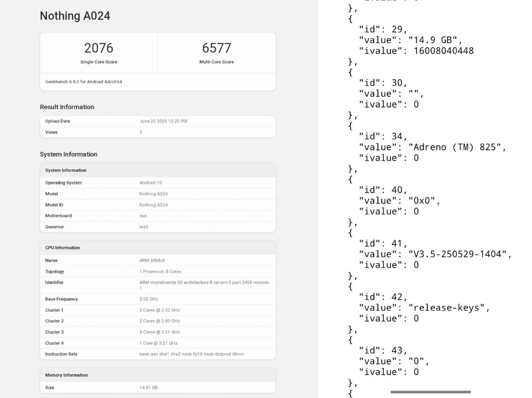Click Cluster 2 value '2 Cores @ 2.80 GHz'

(159, 321)
